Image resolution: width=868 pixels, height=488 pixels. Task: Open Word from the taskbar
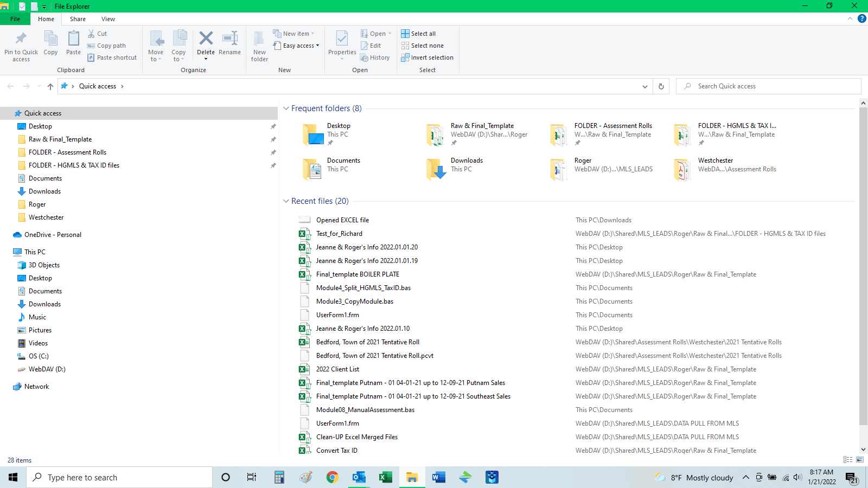(438, 477)
